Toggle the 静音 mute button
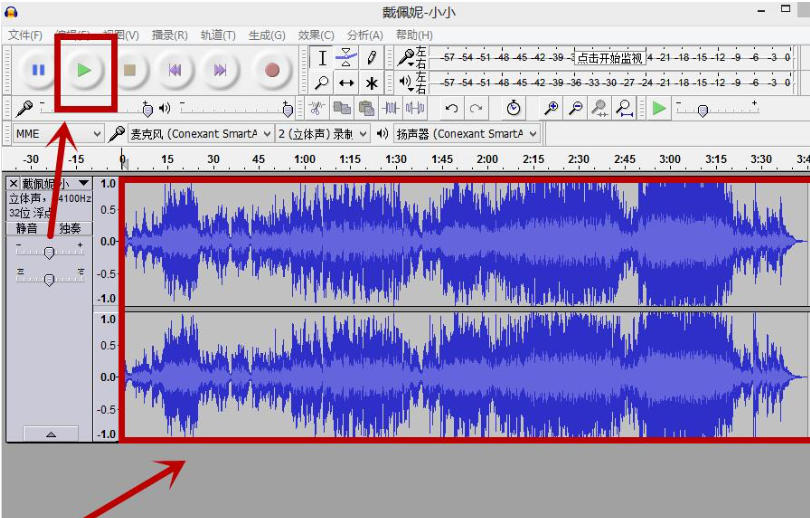The height and width of the screenshot is (518, 810). click(x=27, y=229)
